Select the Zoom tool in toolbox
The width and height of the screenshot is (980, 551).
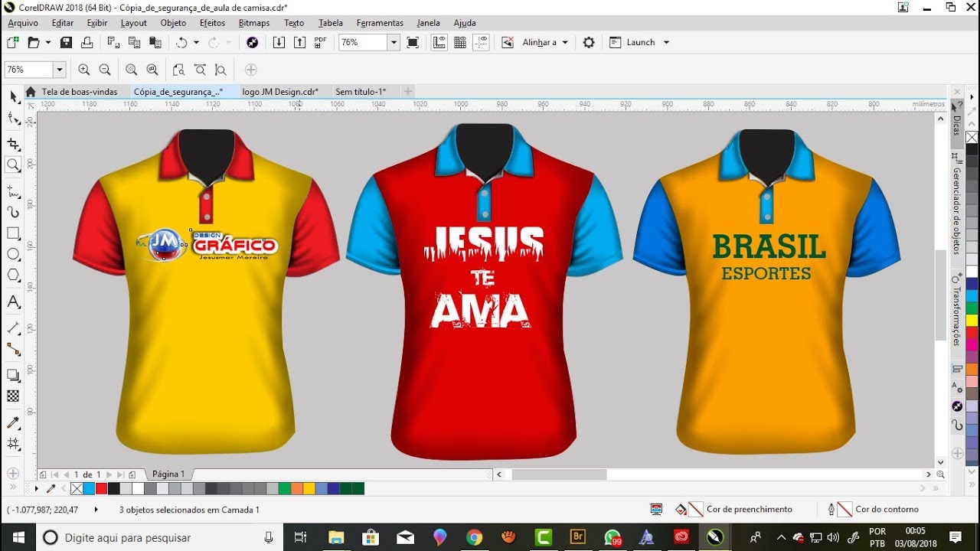(x=13, y=165)
